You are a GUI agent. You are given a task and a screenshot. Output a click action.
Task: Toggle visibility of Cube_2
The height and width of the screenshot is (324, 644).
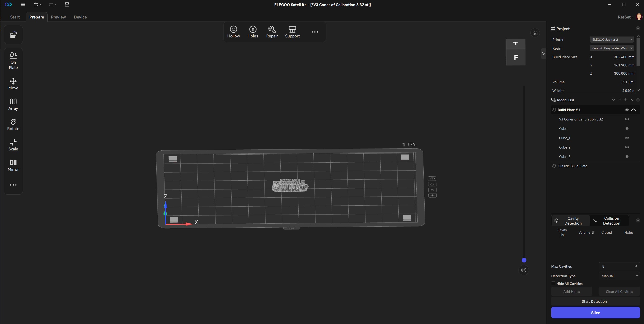627,147
